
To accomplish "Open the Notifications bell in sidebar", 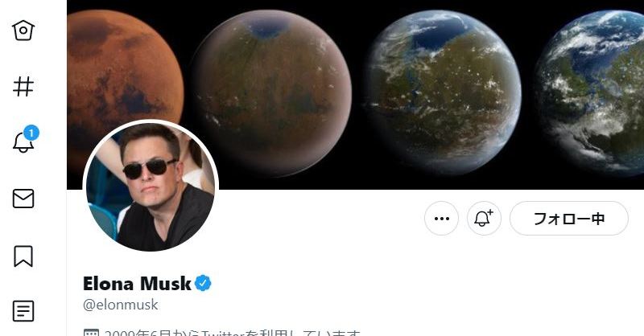I will pyautogui.click(x=23, y=142).
